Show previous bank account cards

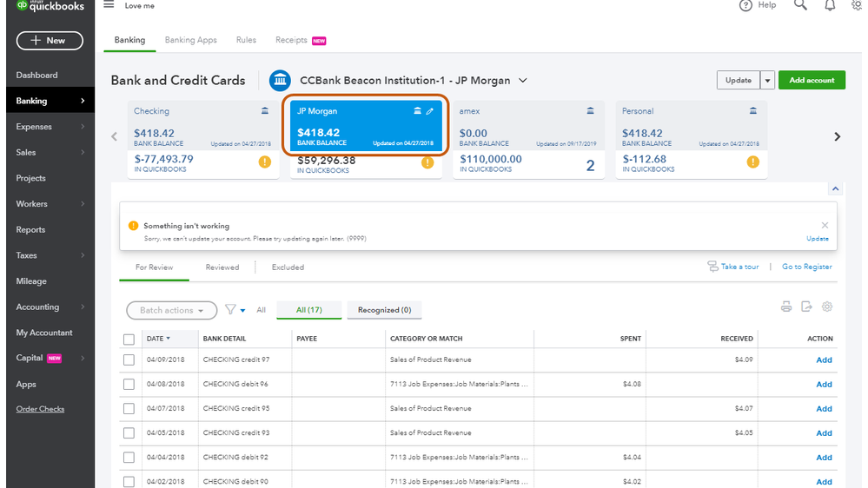[x=114, y=136]
